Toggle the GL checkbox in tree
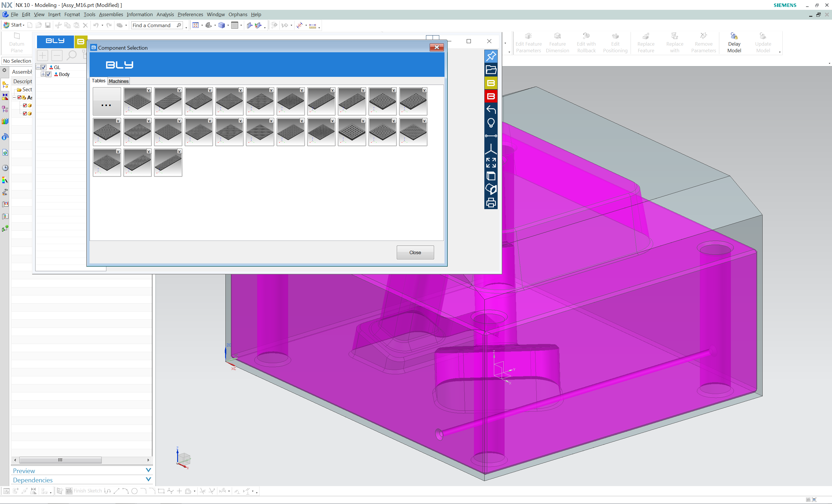 coord(44,67)
